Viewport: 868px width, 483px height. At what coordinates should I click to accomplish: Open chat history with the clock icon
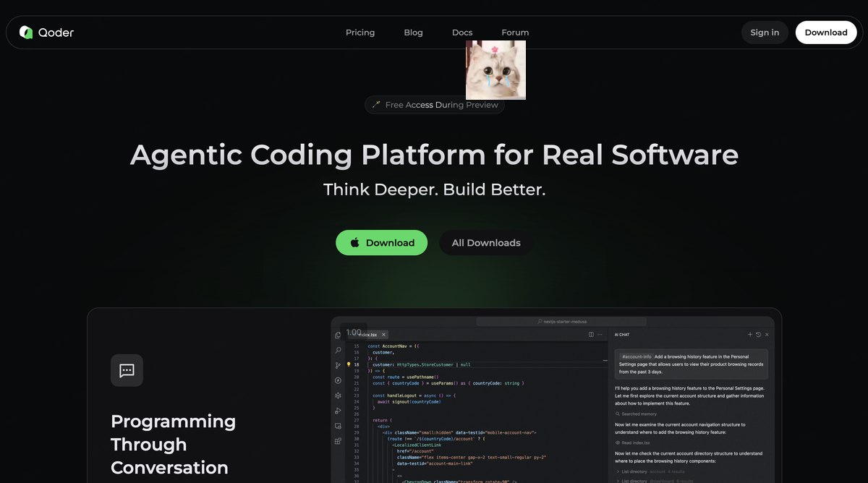coord(759,335)
